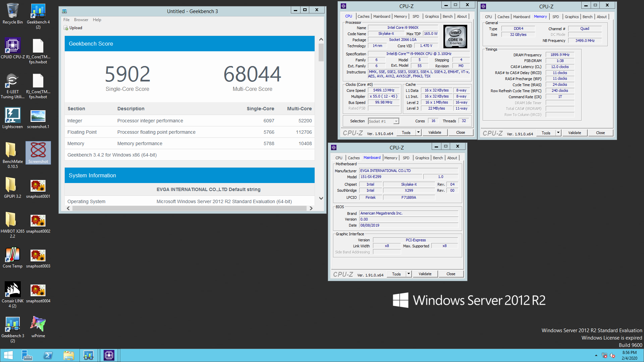Select the snaphsot0001 image icon
The height and width of the screenshot is (362, 644).
(38, 188)
